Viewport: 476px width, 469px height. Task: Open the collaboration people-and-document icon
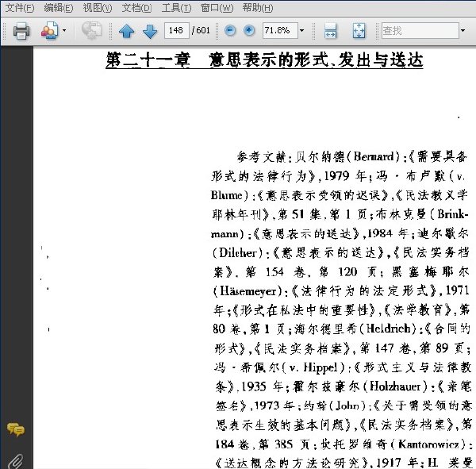point(49,31)
